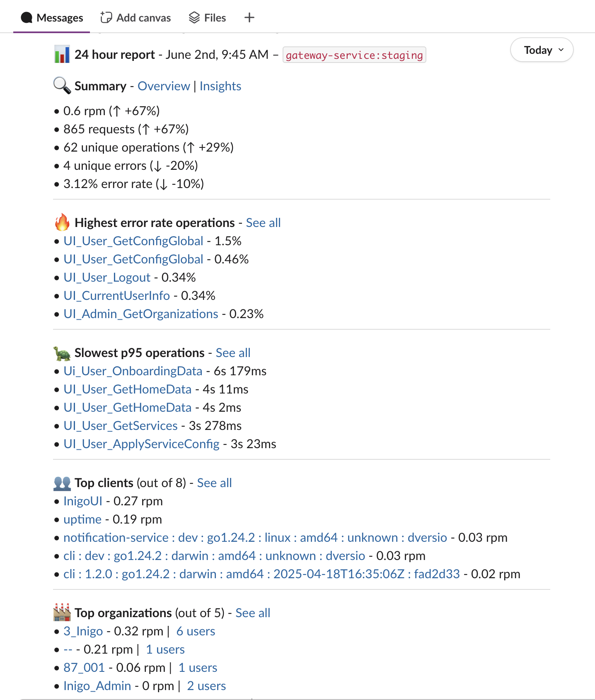Image resolution: width=595 pixels, height=700 pixels.
Task: Open the Add canvas tab
Action: (135, 18)
